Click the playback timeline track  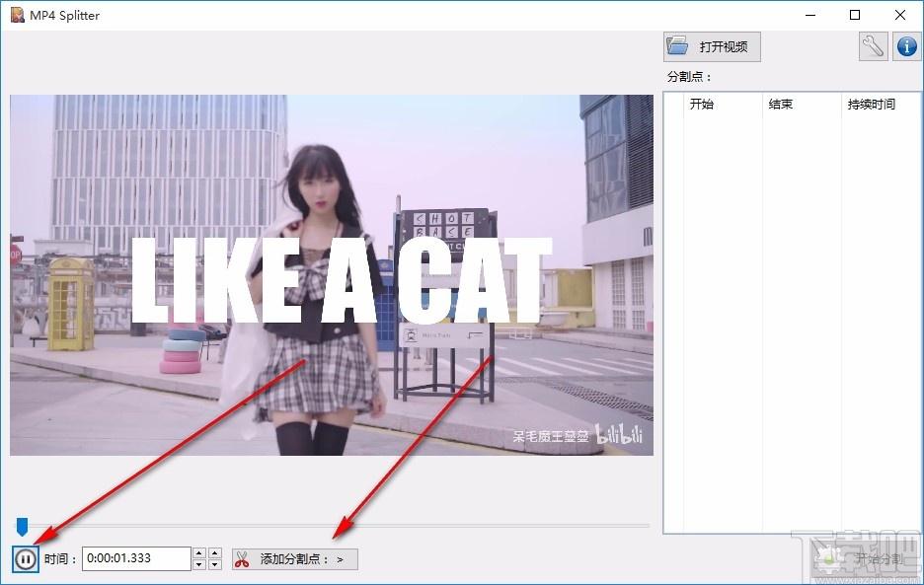click(332, 525)
